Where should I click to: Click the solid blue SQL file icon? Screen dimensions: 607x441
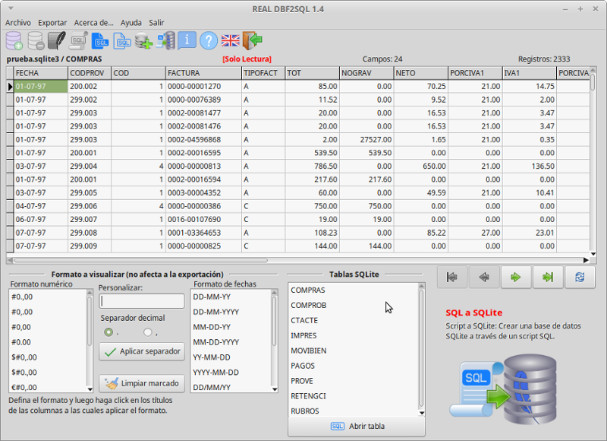pos(100,41)
